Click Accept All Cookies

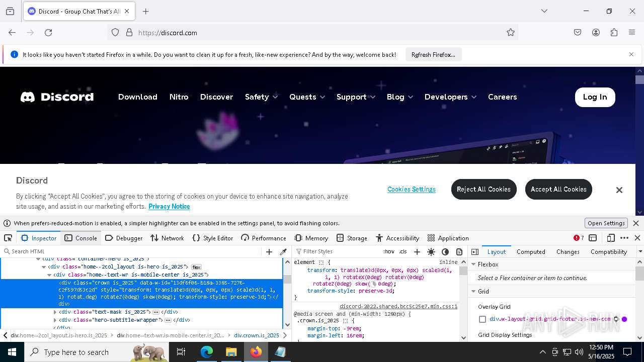pyautogui.click(x=558, y=189)
